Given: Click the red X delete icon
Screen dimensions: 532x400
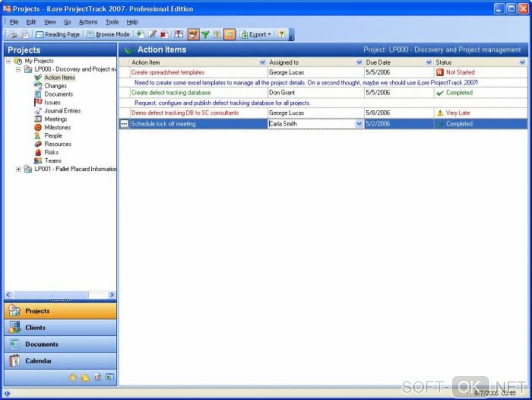Looking at the screenshot, I should click(x=164, y=34).
